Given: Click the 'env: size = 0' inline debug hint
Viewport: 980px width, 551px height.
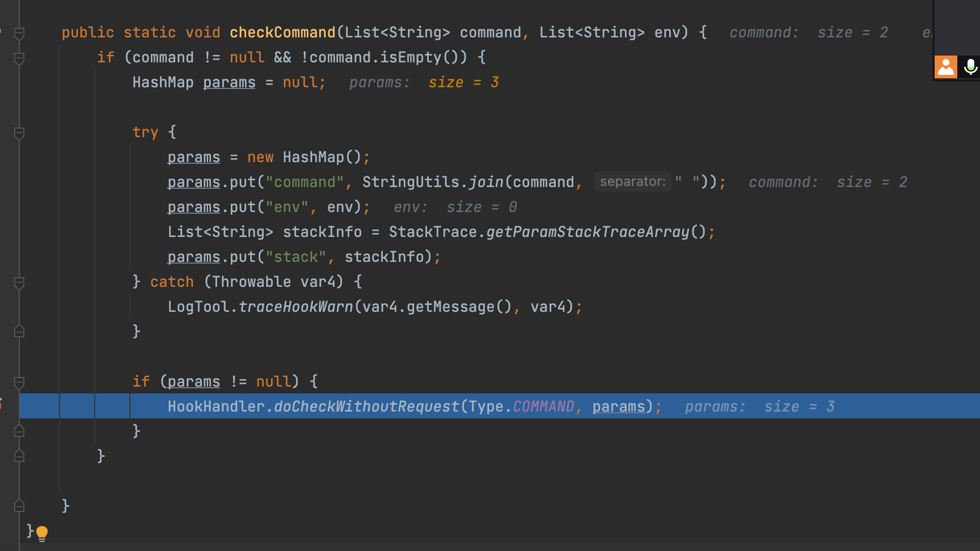Looking at the screenshot, I should [x=455, y=207].
